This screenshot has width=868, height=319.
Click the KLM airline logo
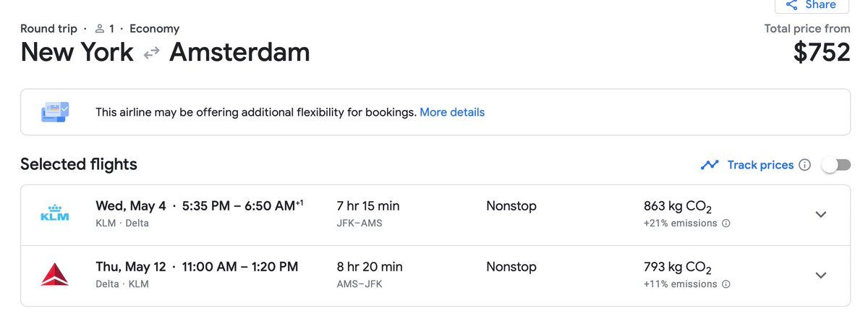(x=55, y=214)
